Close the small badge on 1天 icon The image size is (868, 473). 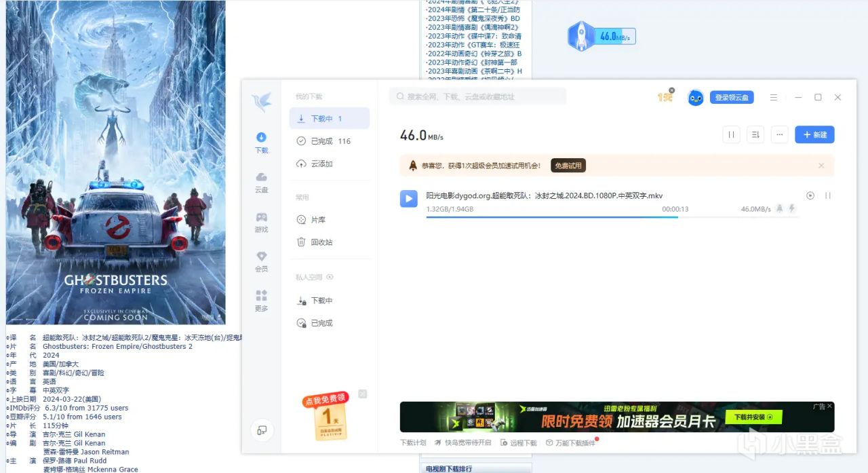(x=672, y=90)
